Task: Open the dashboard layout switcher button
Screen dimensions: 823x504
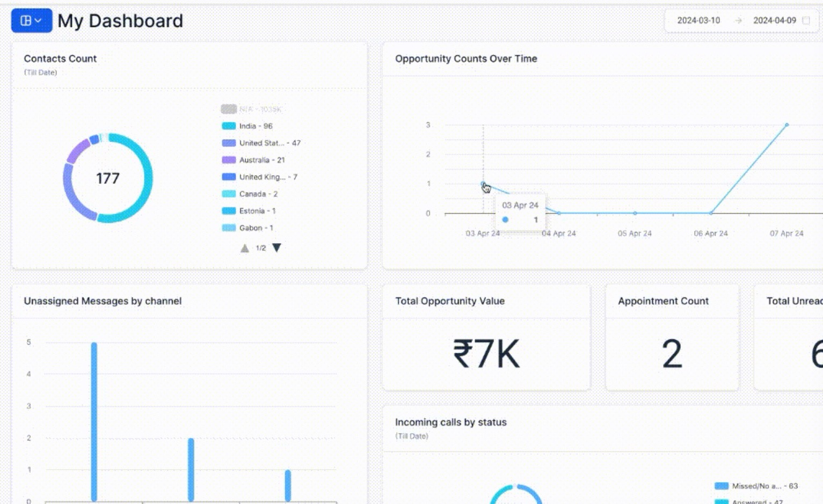Action: click(x=32, y=20)
